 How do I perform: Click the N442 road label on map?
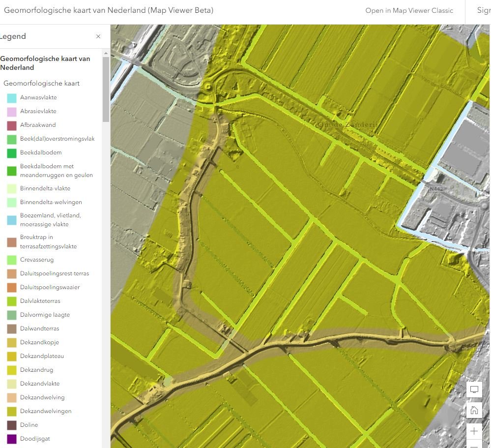coord(435,189)
